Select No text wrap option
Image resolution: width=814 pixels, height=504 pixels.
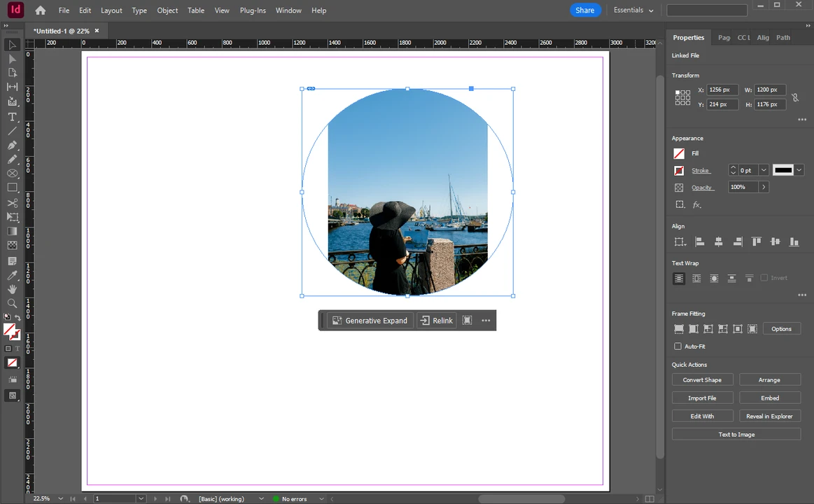tap(678, 279)
